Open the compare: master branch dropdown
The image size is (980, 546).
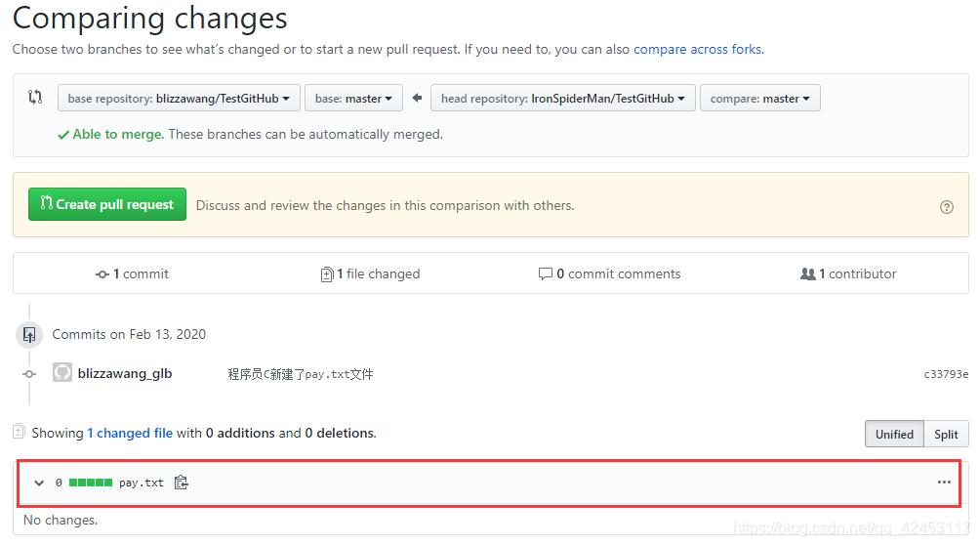(759, 99)
